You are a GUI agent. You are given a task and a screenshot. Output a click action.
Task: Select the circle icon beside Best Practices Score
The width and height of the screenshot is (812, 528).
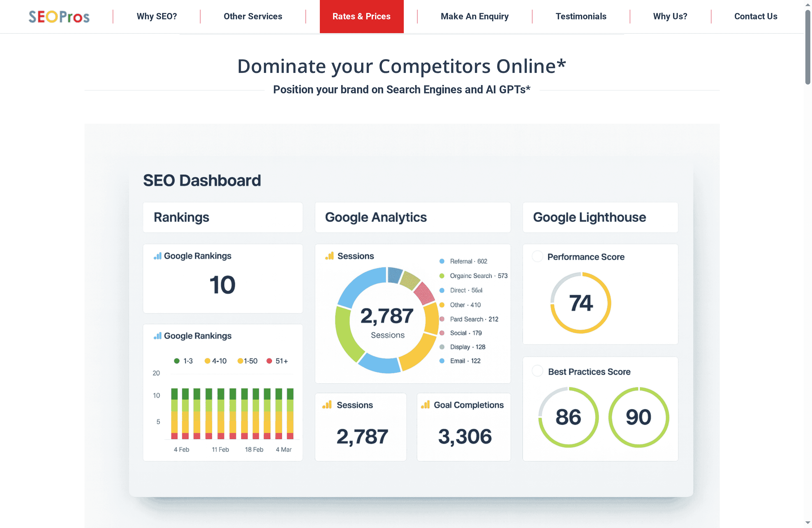tap(537, 371)
